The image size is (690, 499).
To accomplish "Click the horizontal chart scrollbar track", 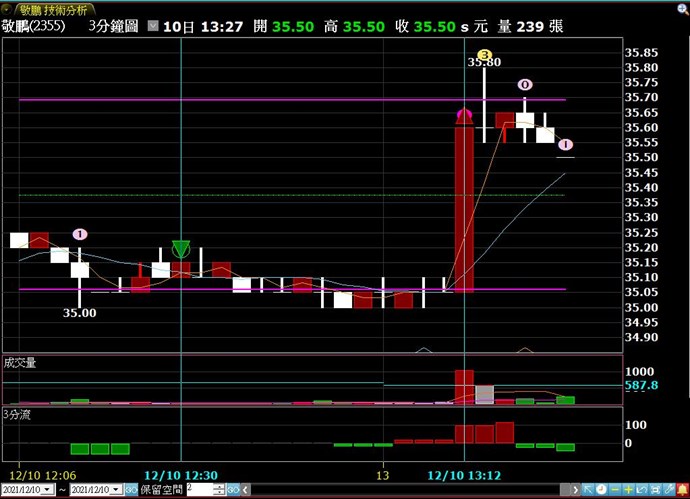I will click(x=400, y=489).
